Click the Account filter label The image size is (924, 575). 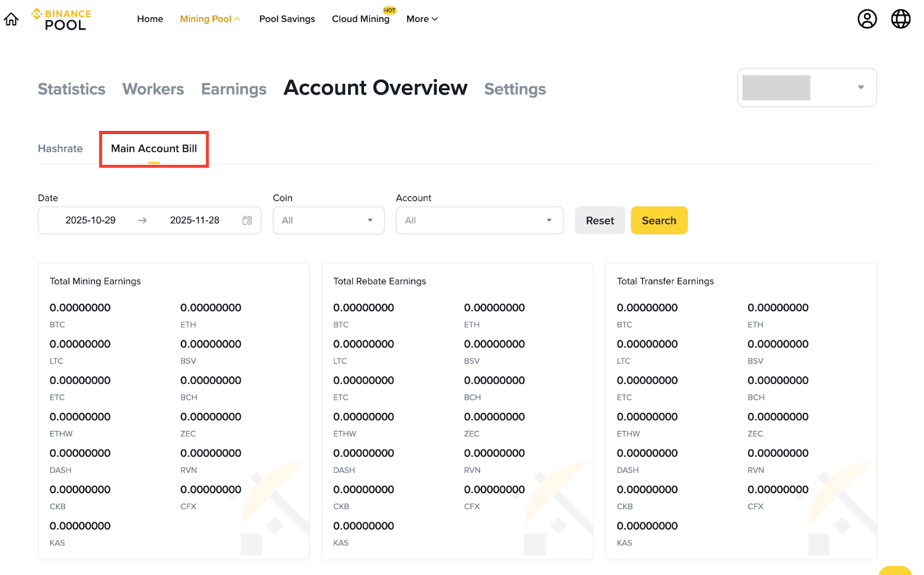pyautogui.click(x=413, y=198)
